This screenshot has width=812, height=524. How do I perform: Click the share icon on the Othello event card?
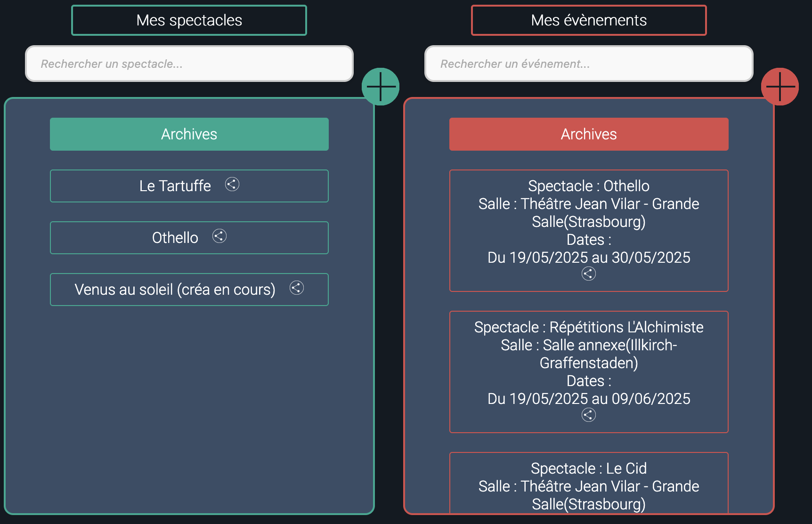(588, 273)
